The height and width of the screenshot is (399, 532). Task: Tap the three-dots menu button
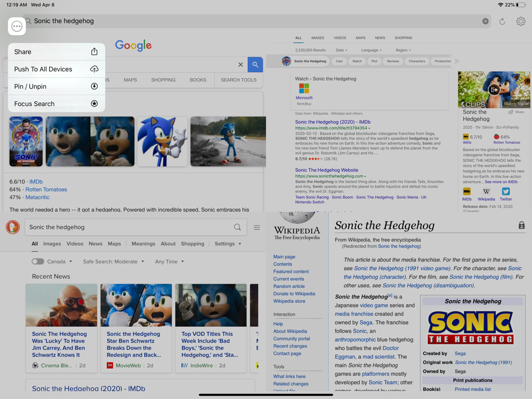coord(16,26)
